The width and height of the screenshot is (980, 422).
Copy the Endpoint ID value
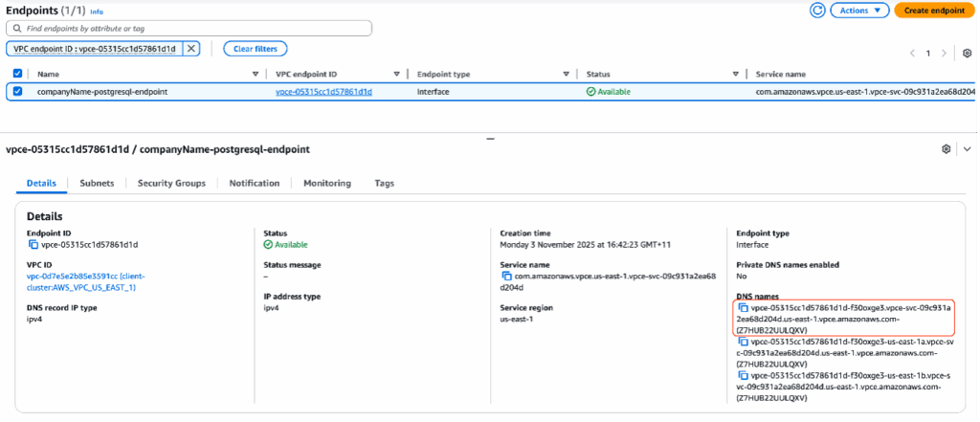(33, 244)
